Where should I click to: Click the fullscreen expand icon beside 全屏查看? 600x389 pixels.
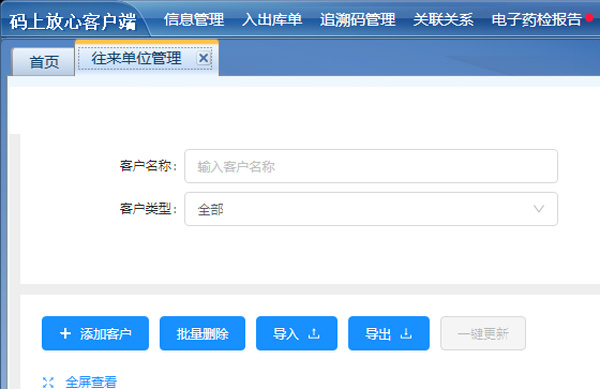[48, 382]
